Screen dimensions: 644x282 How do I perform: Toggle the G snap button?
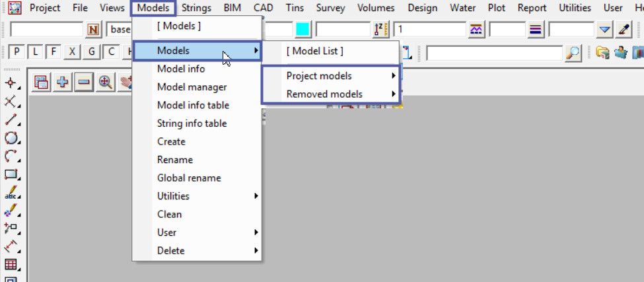point(92,53)
